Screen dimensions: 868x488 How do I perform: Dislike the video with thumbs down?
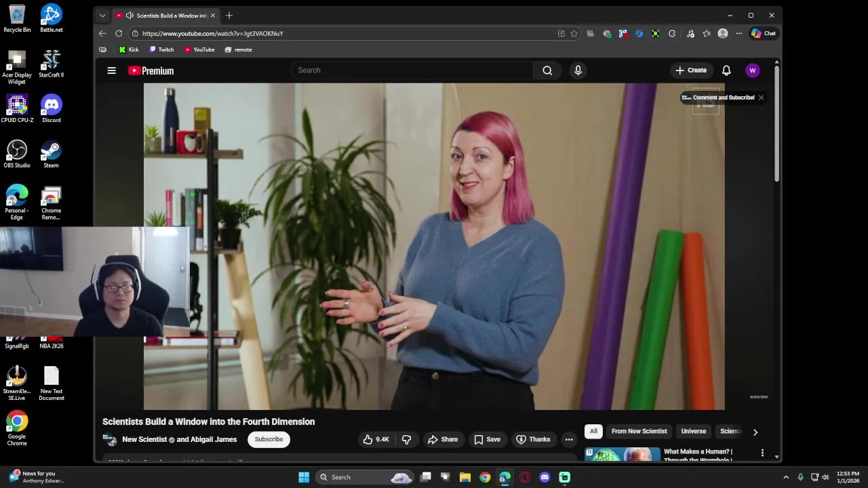coord(407,439)
